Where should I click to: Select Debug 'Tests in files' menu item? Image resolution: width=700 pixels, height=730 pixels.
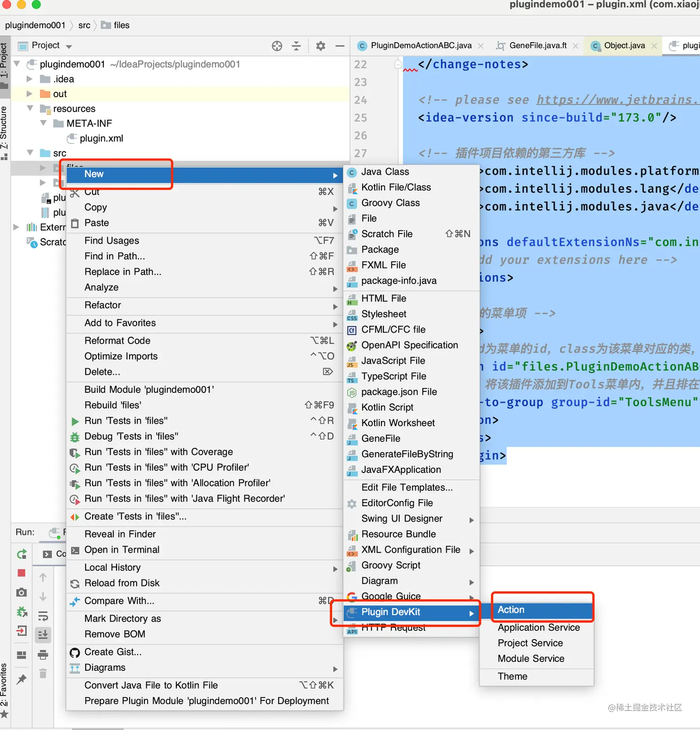(204, 436)
